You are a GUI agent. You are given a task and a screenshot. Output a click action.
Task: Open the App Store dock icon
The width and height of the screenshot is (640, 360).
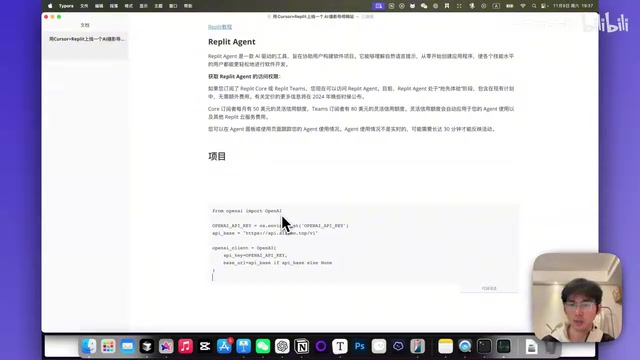click(224, 347)
